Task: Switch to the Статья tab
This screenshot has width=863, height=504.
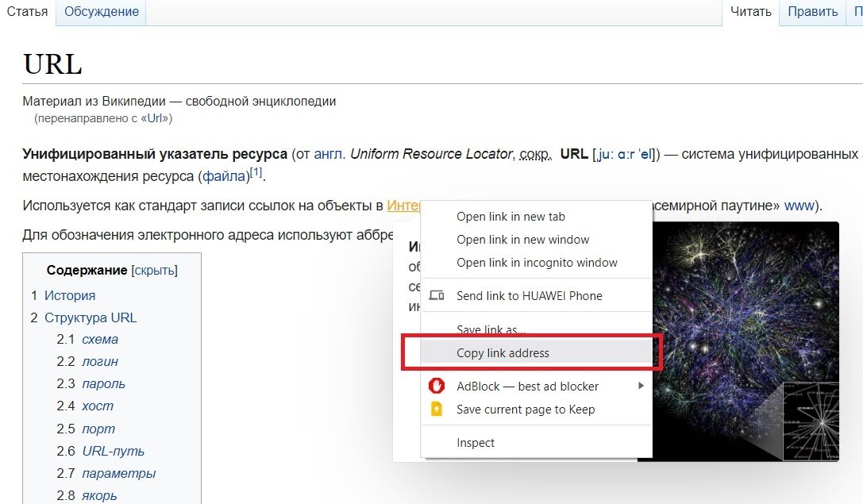Action: tap(27, 12)
